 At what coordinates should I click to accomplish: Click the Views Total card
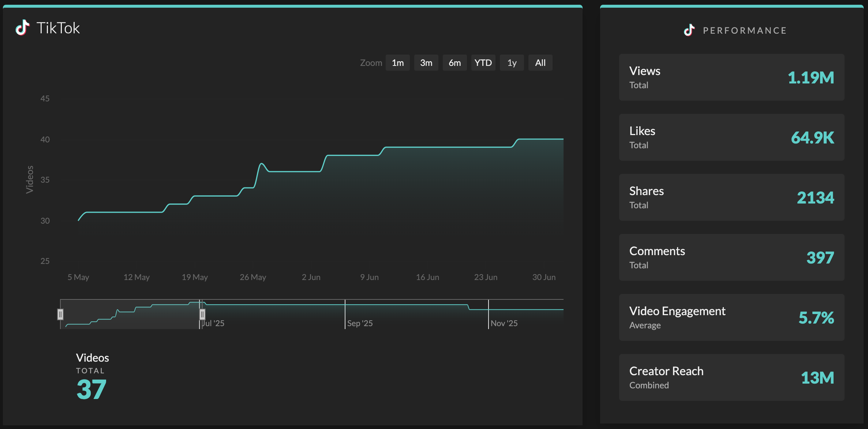731,77
